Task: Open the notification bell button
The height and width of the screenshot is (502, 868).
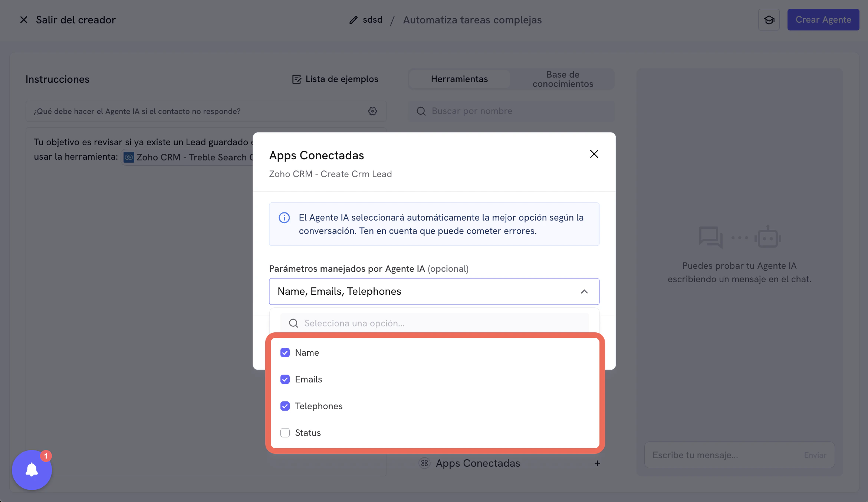Action: point(32,470)
